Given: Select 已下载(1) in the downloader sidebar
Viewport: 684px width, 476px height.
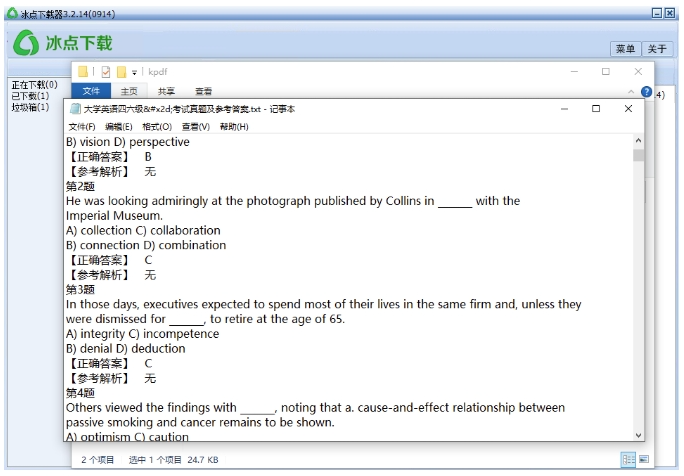Looking at the screenshot, I should (x=30, y=96).
